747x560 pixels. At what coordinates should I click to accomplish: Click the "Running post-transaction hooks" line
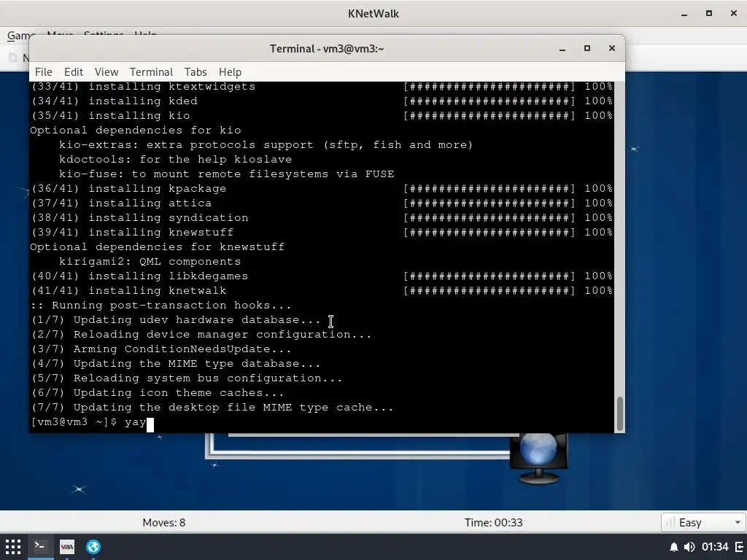pyautogui.click(x=160, y=306)
